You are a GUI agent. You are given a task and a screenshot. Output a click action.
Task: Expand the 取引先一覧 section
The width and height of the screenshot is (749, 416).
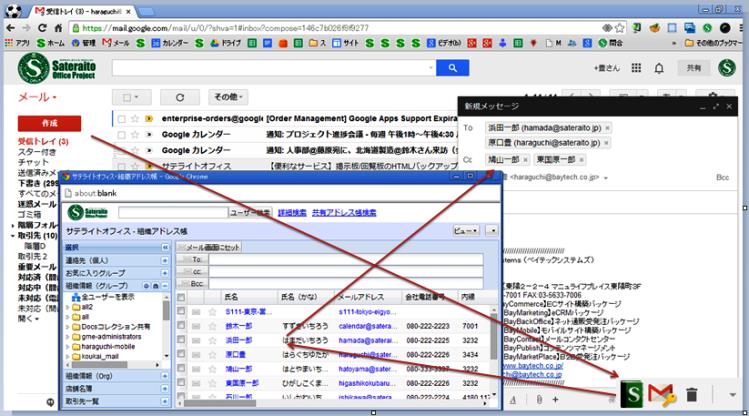point(165,401)
